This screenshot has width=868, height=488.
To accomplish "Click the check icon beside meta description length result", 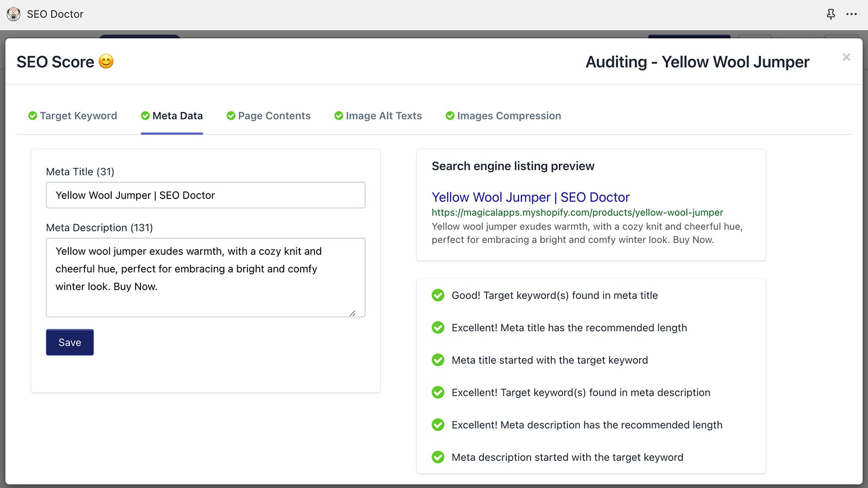I will coord(438,425).
